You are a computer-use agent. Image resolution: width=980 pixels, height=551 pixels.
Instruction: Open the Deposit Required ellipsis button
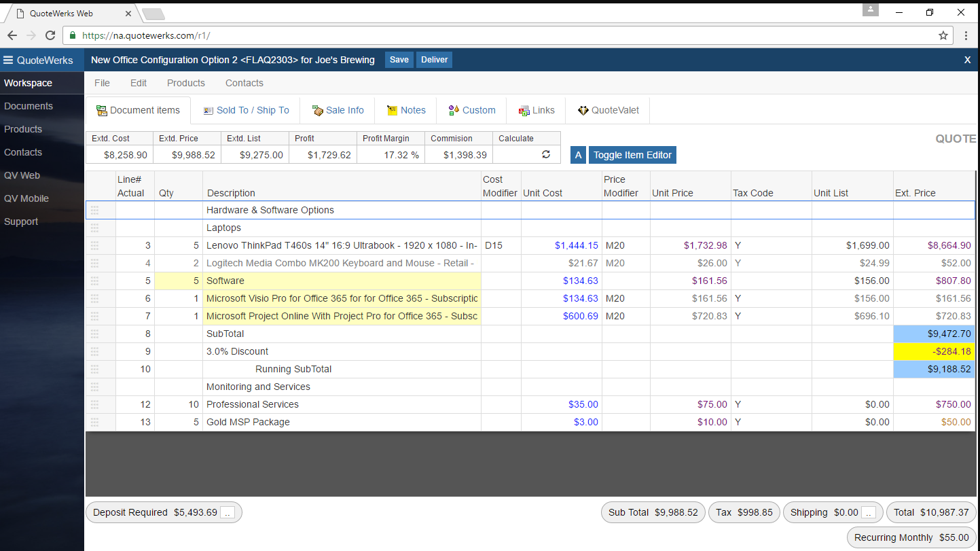(228, 513)
